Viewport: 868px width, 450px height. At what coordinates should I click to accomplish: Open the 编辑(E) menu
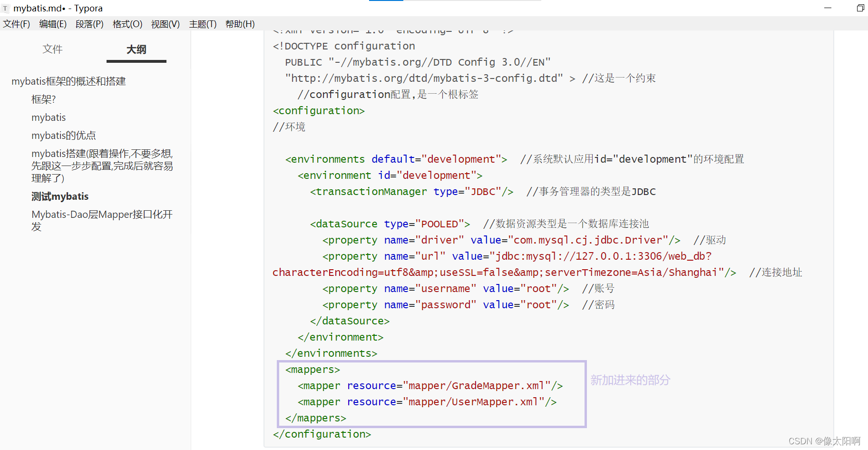click(x=53, y=24)
